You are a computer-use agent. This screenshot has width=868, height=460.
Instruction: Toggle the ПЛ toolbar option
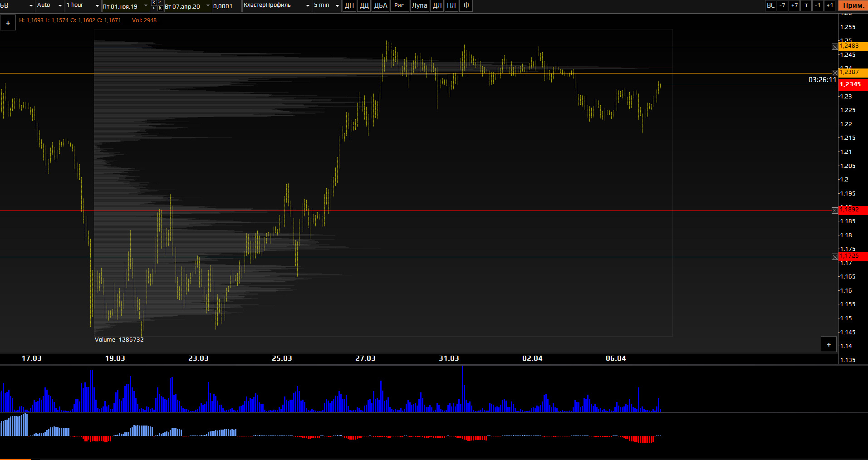451,5
